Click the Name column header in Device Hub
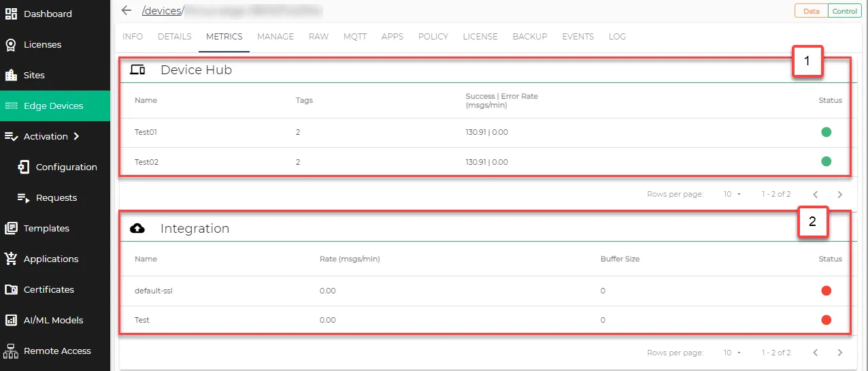This screenshot has height=371, width=868. coord(146,100)
